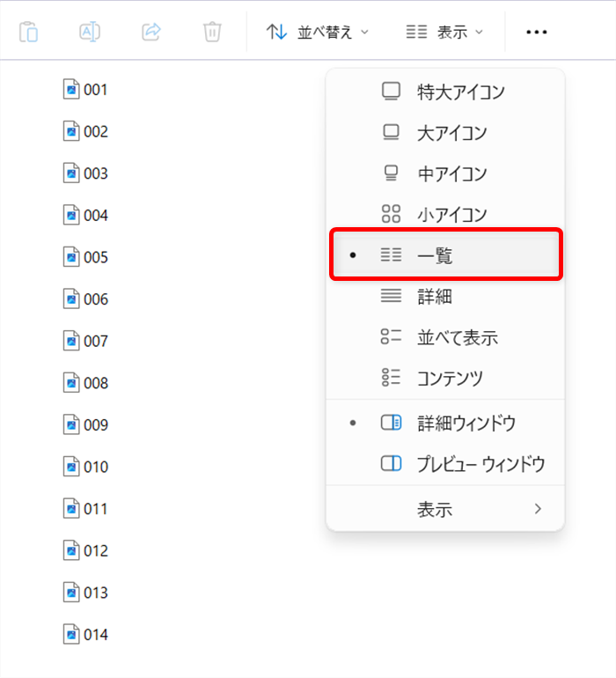Click the image file icon for 003
The width and height of the screenshot is (616, 678).
click(71, 173)
